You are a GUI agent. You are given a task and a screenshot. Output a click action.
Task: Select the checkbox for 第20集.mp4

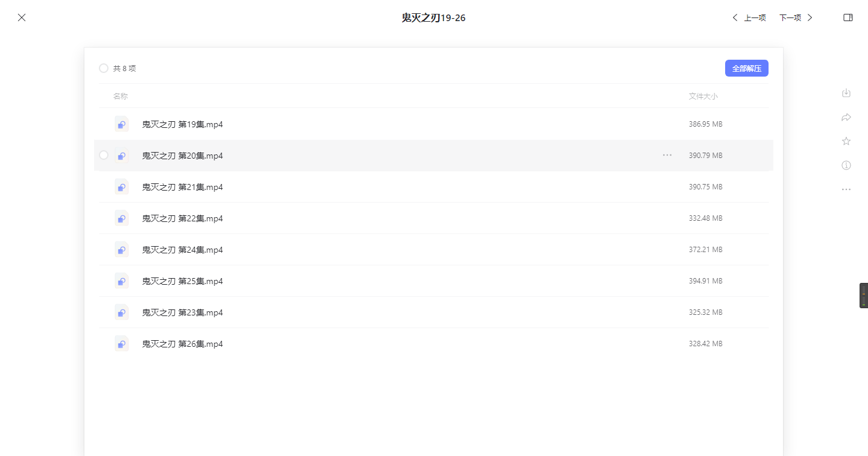coord(104,155)
